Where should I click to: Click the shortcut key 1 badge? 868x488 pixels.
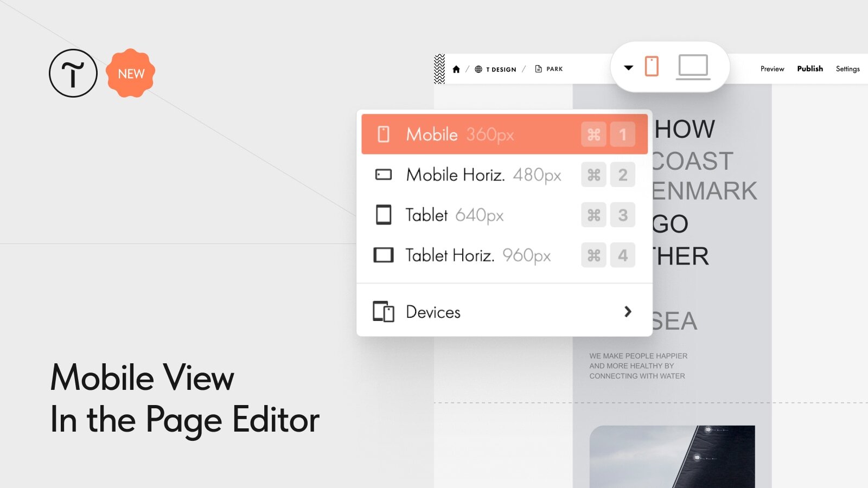coord(623,134)
